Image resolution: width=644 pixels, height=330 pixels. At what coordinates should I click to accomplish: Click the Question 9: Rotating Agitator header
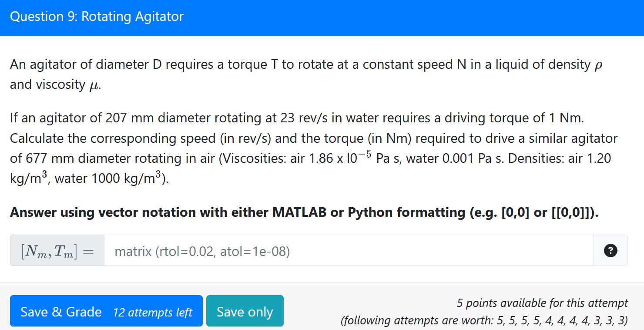coord(97,17)
